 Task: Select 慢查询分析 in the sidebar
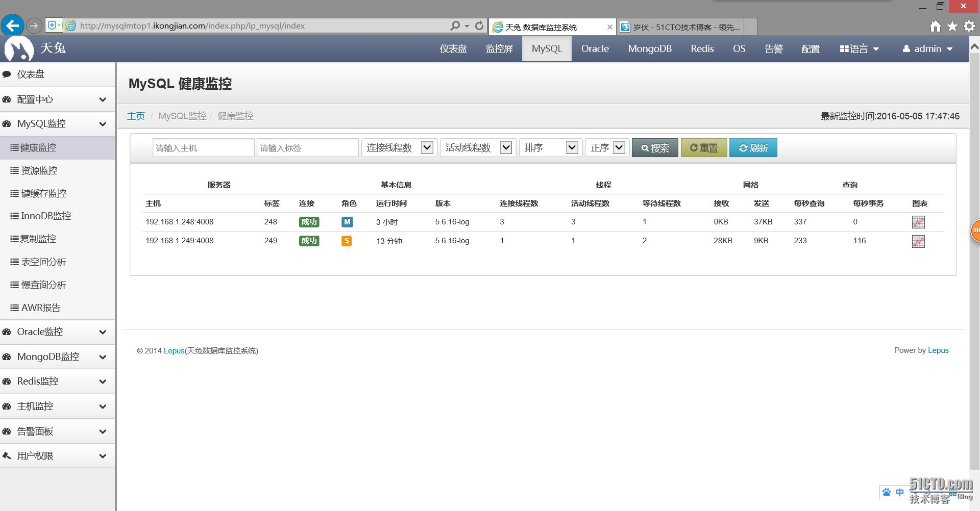(57, 285)
